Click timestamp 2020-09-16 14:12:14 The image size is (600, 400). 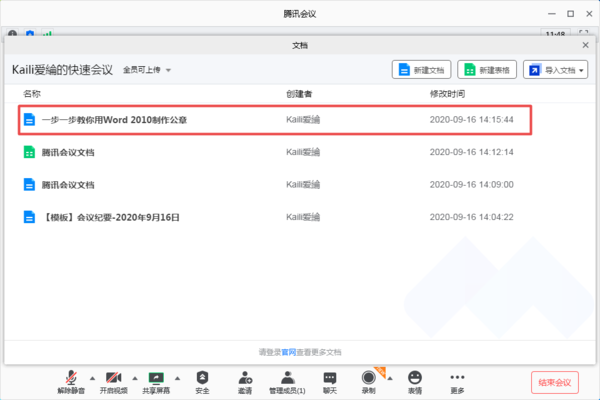pos(471,152)
